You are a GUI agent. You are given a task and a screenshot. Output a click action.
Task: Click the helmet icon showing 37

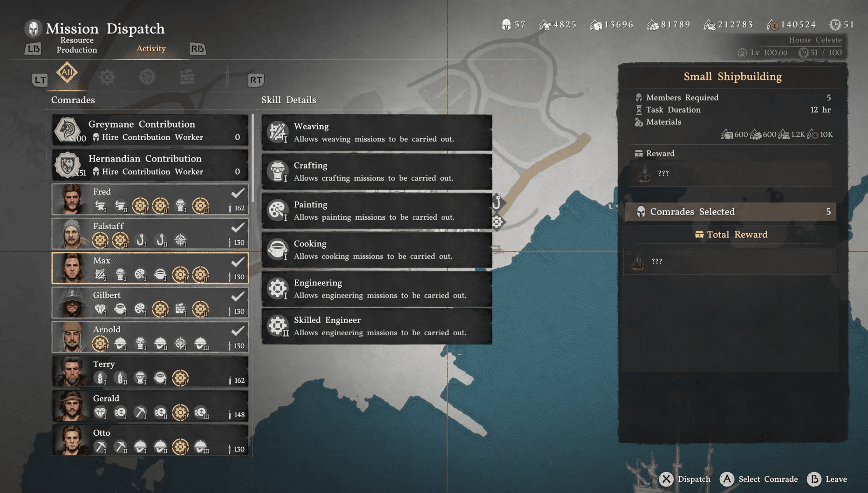tap(506, 24)
